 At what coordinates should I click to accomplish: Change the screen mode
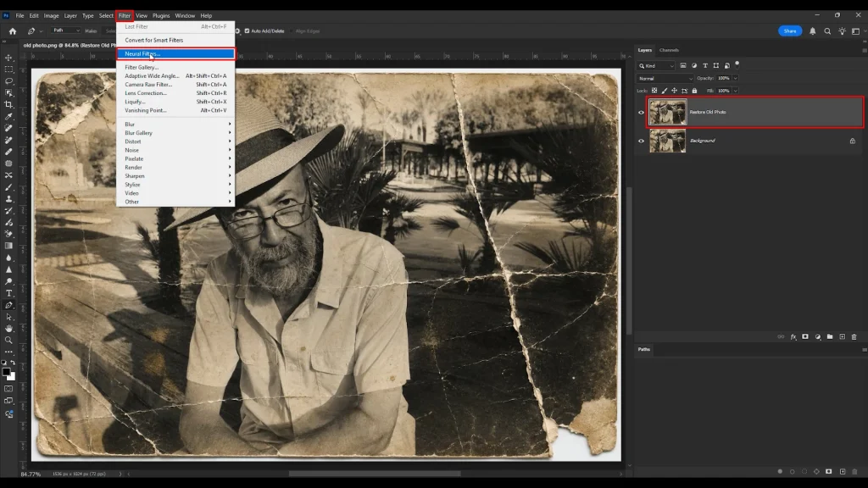point(8,401)
